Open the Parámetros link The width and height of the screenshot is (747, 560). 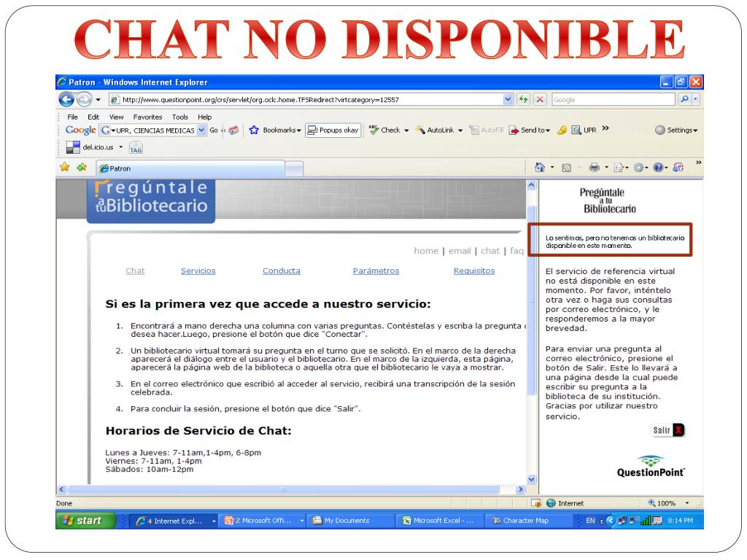(x=376, y=271)
